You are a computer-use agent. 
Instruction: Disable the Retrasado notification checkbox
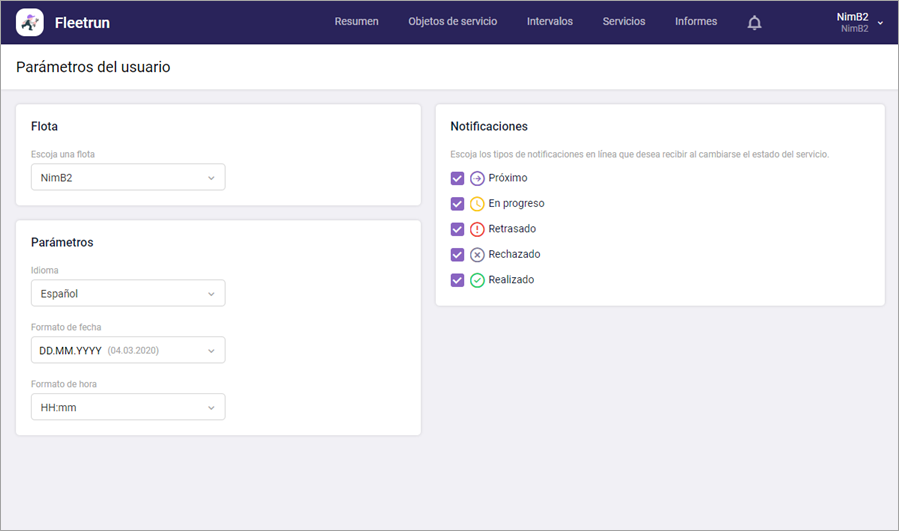coord(457,229)
